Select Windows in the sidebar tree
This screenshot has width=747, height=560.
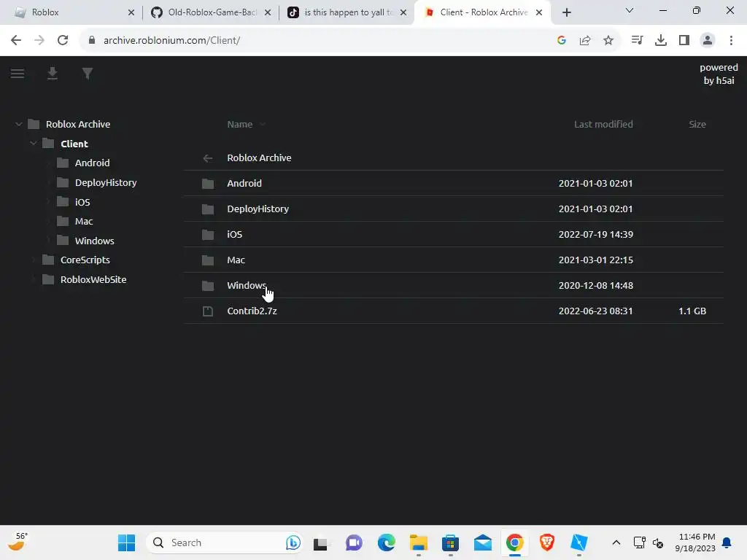click(94, 241)
